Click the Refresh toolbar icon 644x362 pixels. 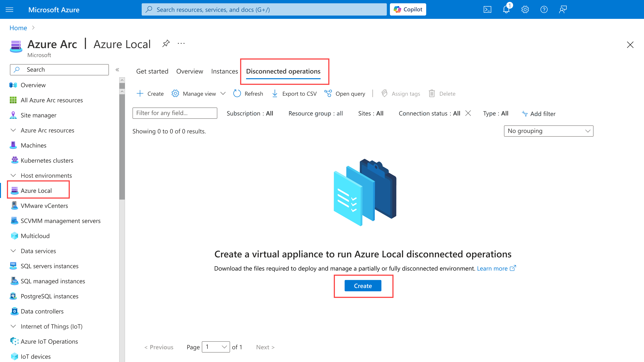pos(237,93)
